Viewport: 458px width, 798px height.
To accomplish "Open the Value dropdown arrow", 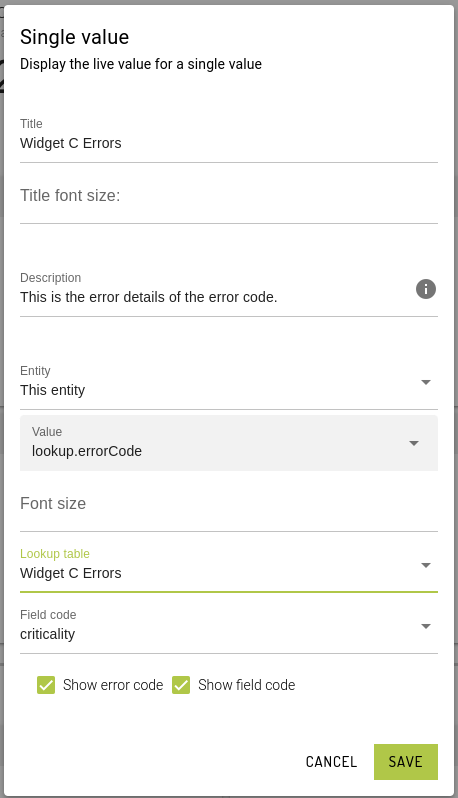I will click(x=414, y=443).
